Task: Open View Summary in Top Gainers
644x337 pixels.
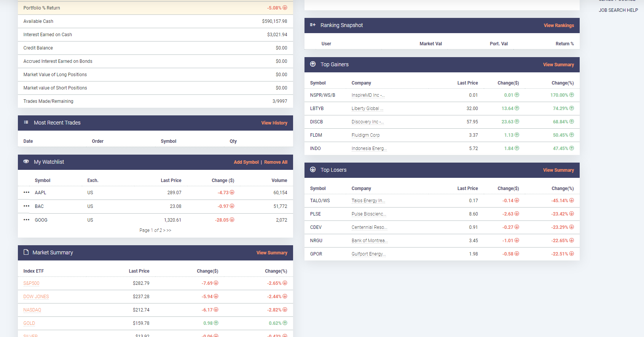Action: pyautogui.click(x=558, y=65)
